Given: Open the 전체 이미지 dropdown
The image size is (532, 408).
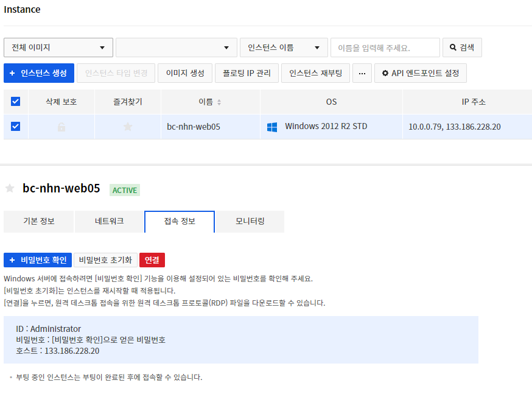Looking at the screenshot, I should pos(58,47).
